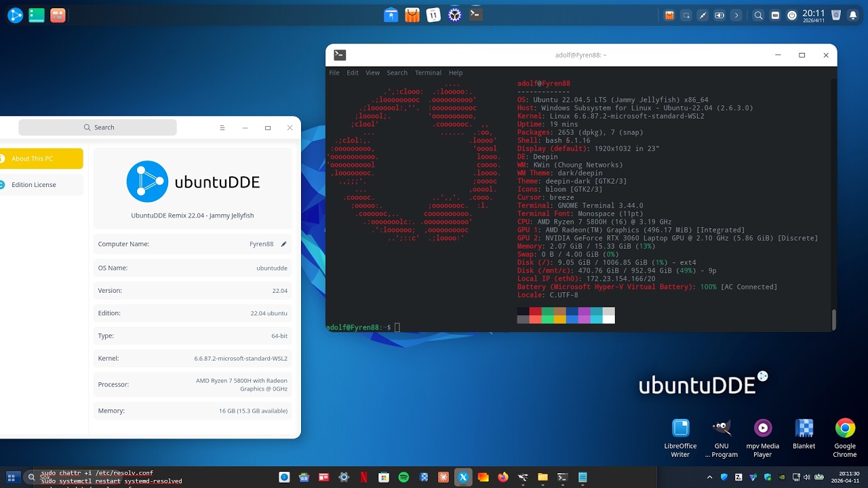Image resolution: width=868 pixels, height=488 pixels.
Task: Open the notification bell in the top panel
Action: pos(853,15)
